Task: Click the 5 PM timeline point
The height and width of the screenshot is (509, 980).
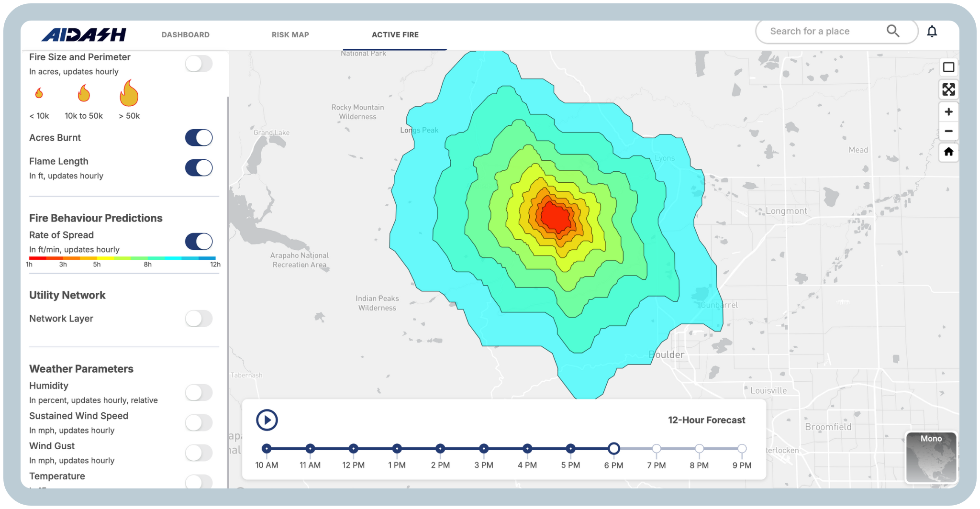Action: (570, 449)
